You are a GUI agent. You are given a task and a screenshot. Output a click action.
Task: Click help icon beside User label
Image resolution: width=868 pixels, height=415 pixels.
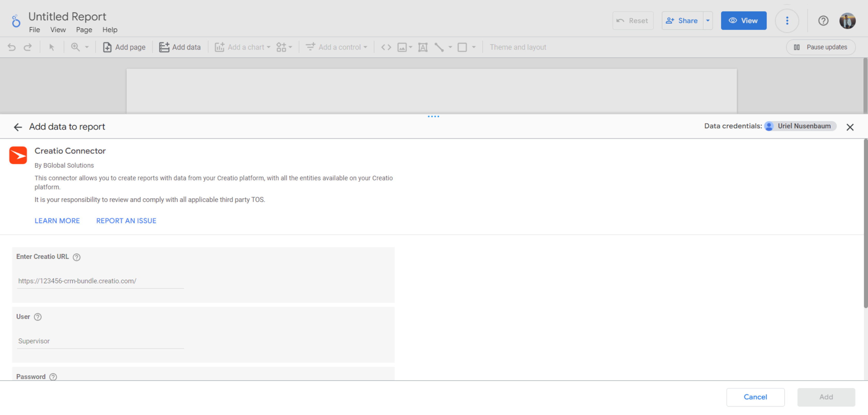(38, 317)
